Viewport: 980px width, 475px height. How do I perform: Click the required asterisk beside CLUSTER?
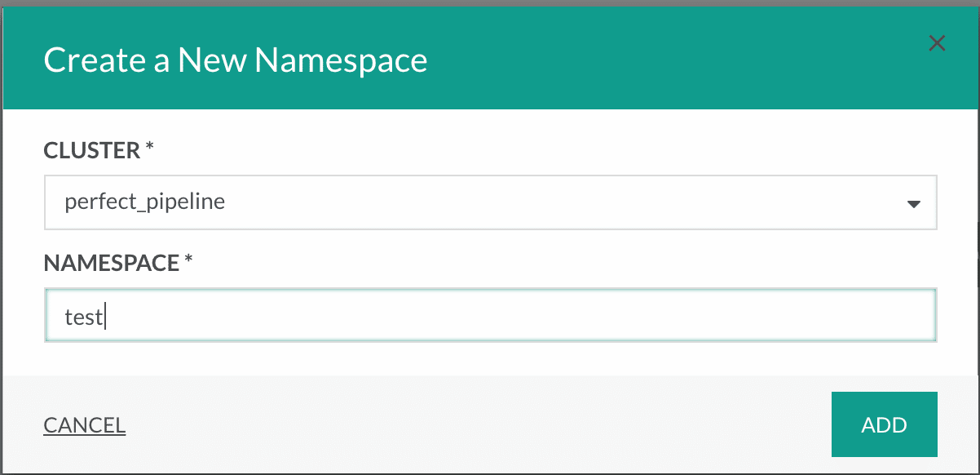pyautogui.click(x=150, y=148)
